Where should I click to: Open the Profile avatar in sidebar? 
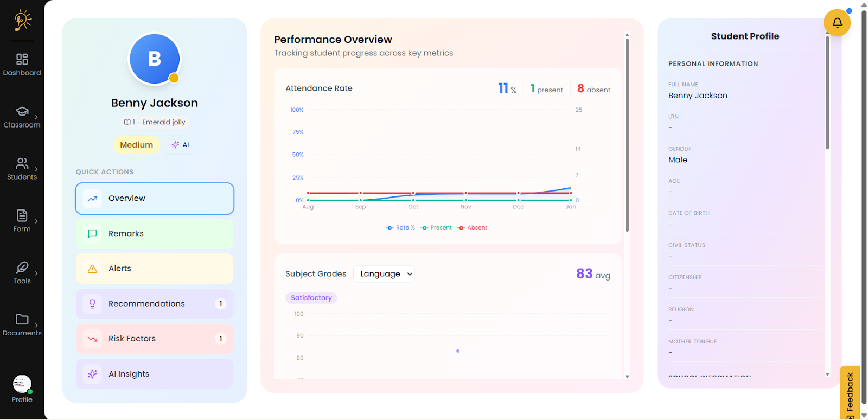(x=22, y=384)
